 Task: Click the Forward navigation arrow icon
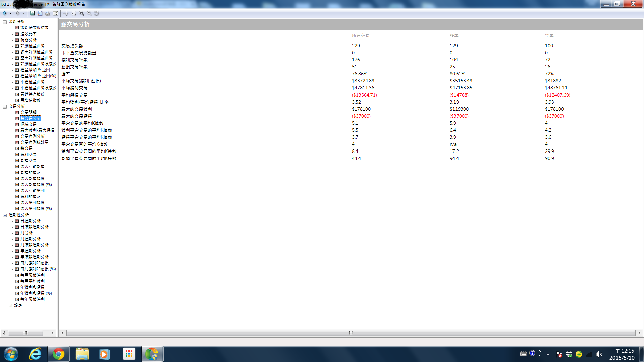pyautogui.click(x=17, y=13)
